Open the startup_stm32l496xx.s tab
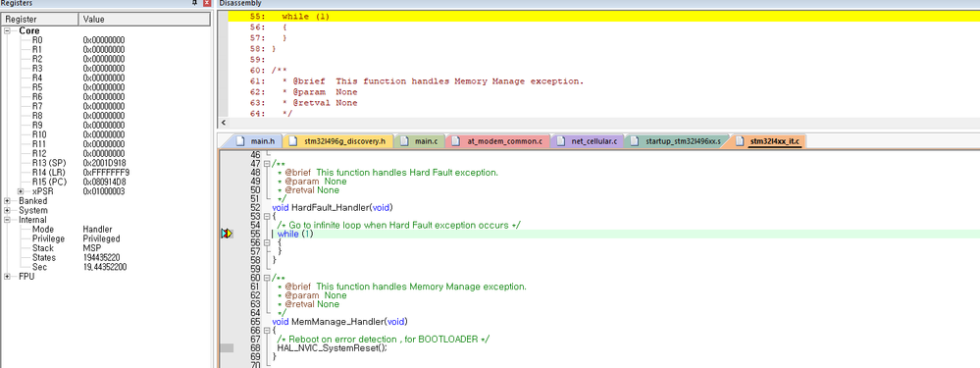Image resolution: width=980 pixels, height=368 pixels. tap(678, 141)
